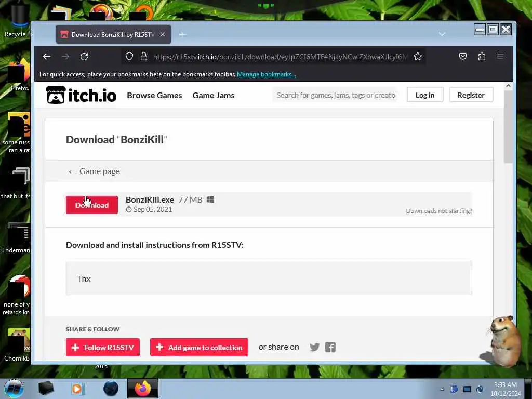Bookmark this page with the star icon

[x=418, y=56]
